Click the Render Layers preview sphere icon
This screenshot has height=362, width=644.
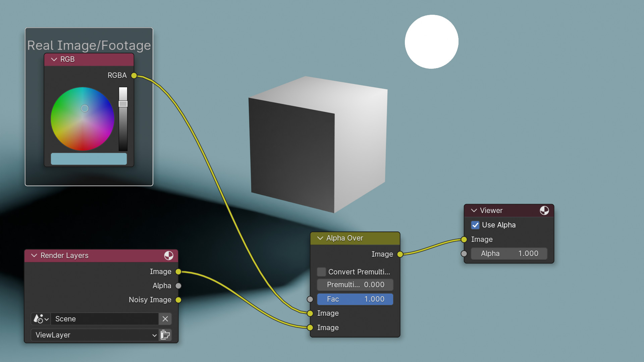tap(169, 256)
